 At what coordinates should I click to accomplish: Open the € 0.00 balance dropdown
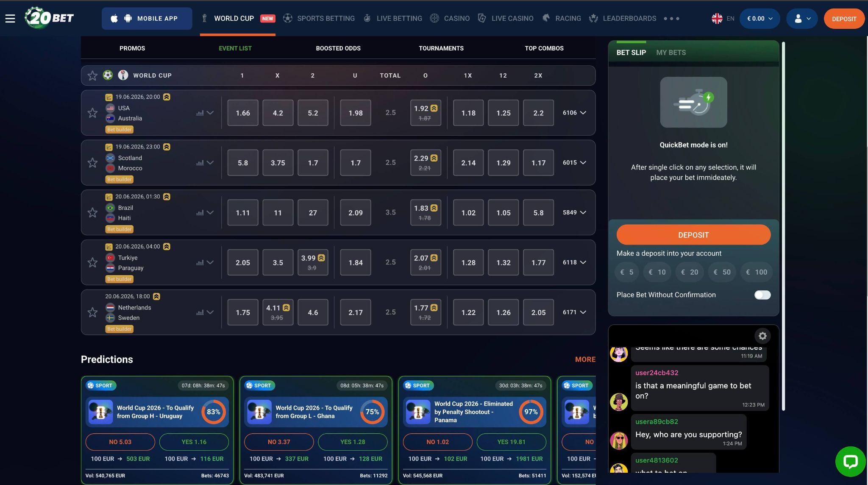[759, 19]
